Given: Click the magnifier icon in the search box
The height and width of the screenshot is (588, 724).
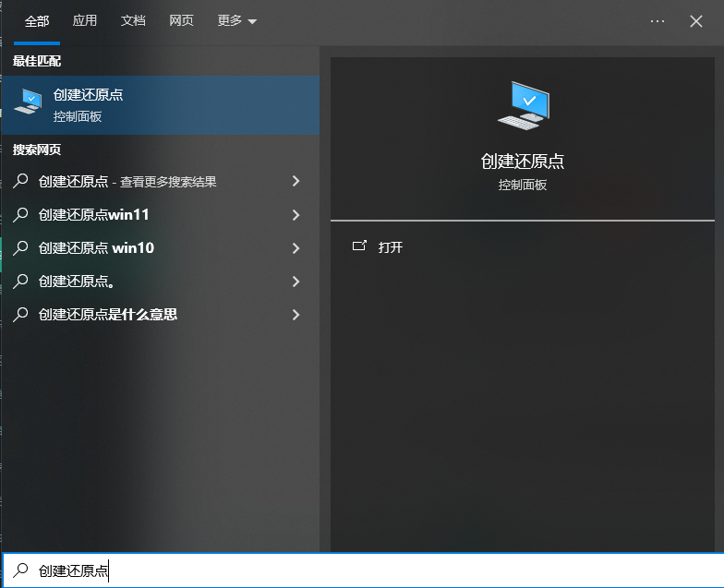Looking at the screenshot, I should [20, 570].
